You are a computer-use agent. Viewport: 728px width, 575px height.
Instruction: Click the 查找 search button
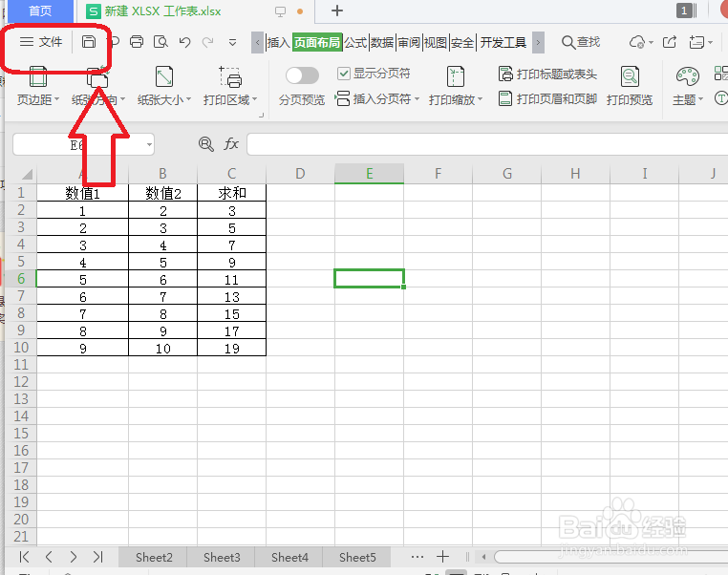tap(581, 42)
